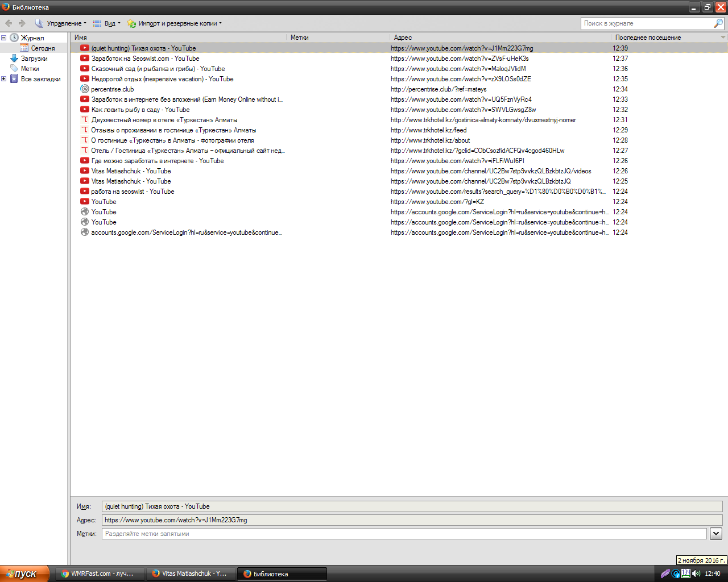Click YouTube icon of Сказочный сад row
Viewport: 728px width, 582px height.
[x=85, y=69]
